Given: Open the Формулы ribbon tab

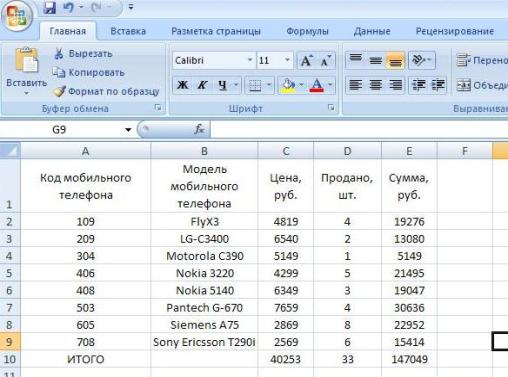Looking at the screenshot, I should click(307, 31).
